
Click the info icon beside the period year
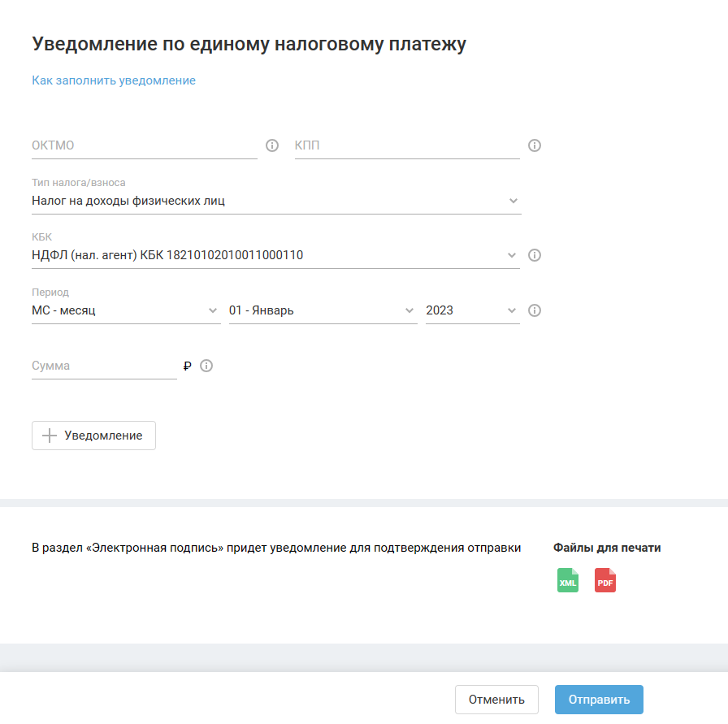click(535, 310)
